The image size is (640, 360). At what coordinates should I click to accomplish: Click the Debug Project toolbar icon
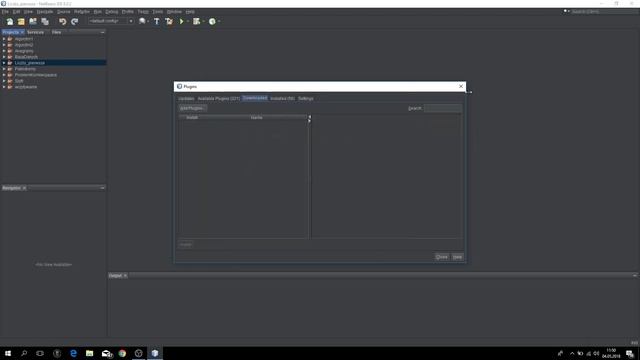tap(196, 21)
